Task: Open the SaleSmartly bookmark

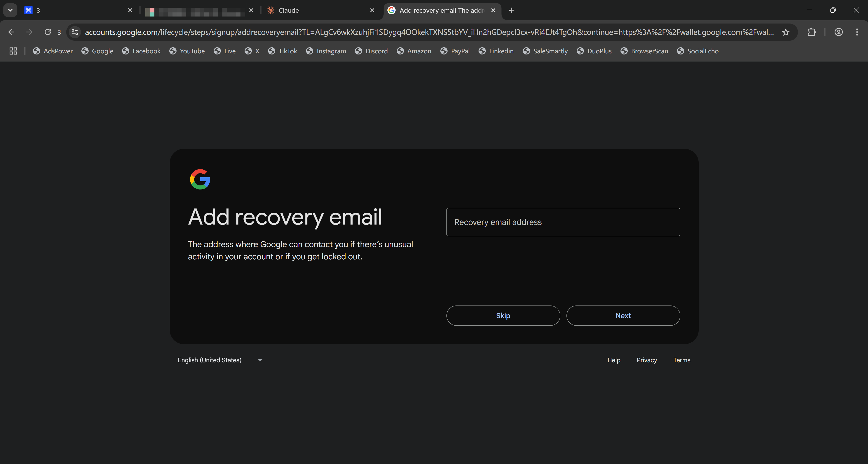Action: [x=545, y=51]
